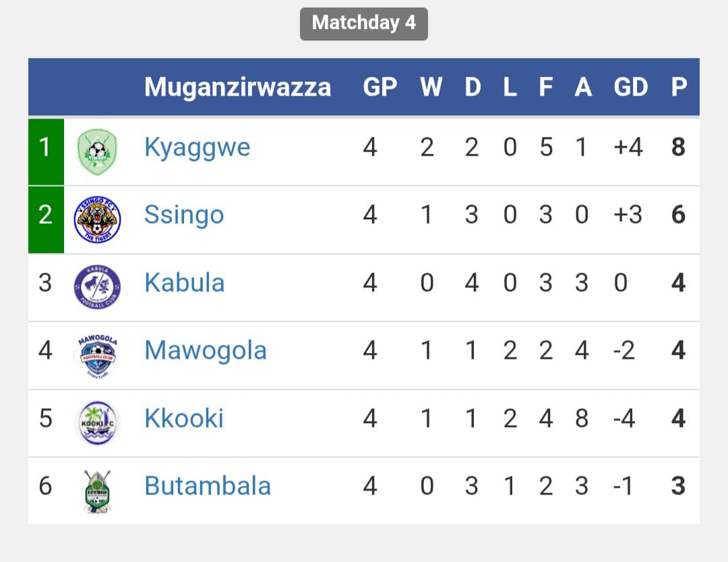The width and height of the screenshot is (728, 562).
Task: Click the Mawogola team crest icon
Action: [x=97, y=355]
